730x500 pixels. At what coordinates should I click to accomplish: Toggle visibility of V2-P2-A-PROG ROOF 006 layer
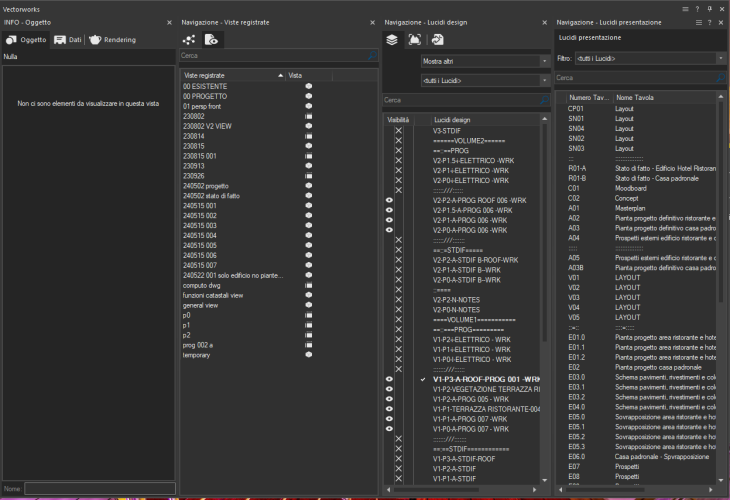(x=389, y=200)
